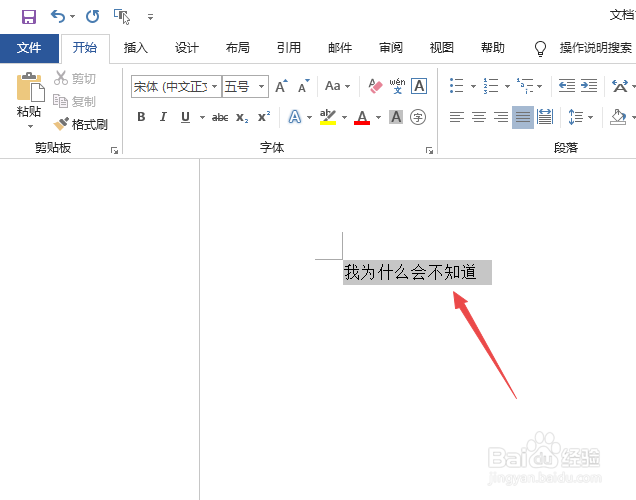Open the 邮件 tab
Viewport: 636px width, 500px height.
pos(340,48)
